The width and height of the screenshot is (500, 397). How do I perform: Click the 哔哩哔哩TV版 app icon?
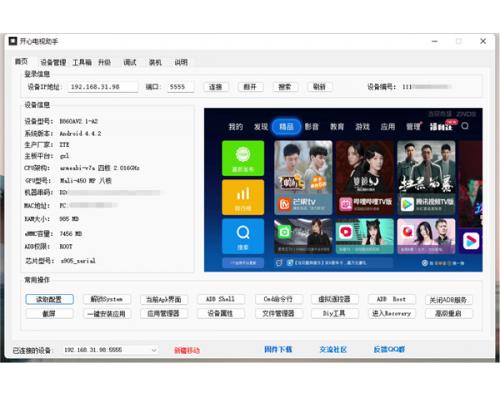pos(346,204)
